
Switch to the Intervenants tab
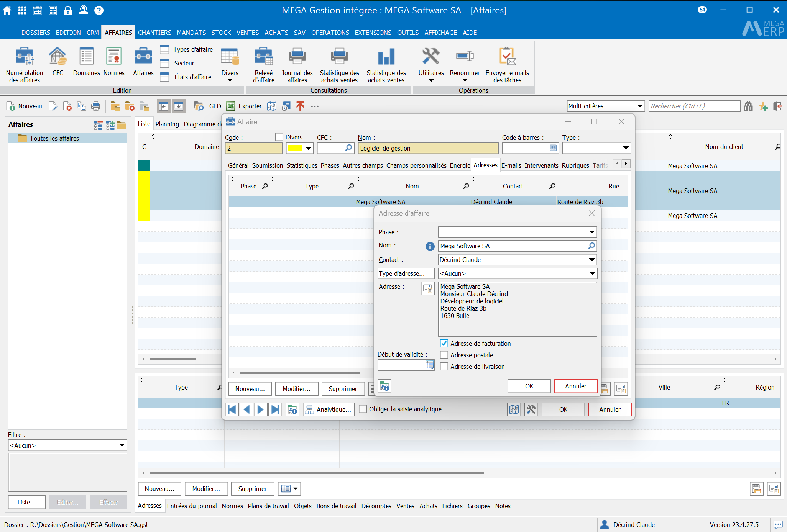point(541,165)
